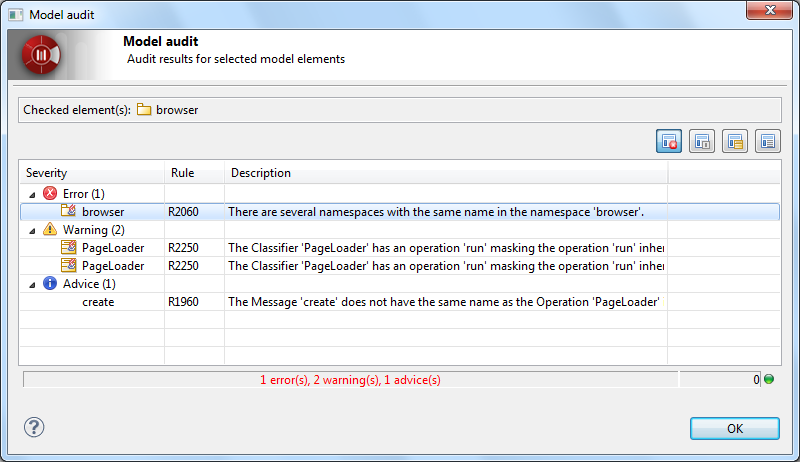Image resolution: width=800 pixels, height=462 pixels.
Task: Toggle the toolbar button with yellow table badge
Action: pos(735,141)
